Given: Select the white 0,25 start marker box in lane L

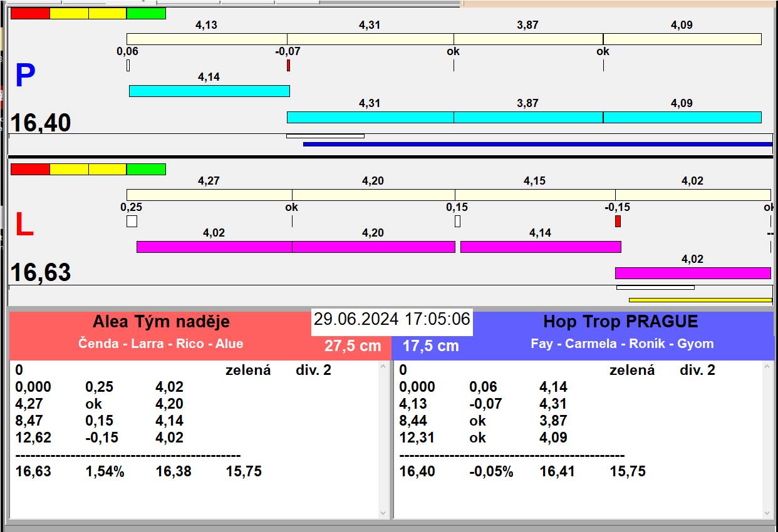Looking at the screenshot, I should pyautogui.click(x=132, y=221).
